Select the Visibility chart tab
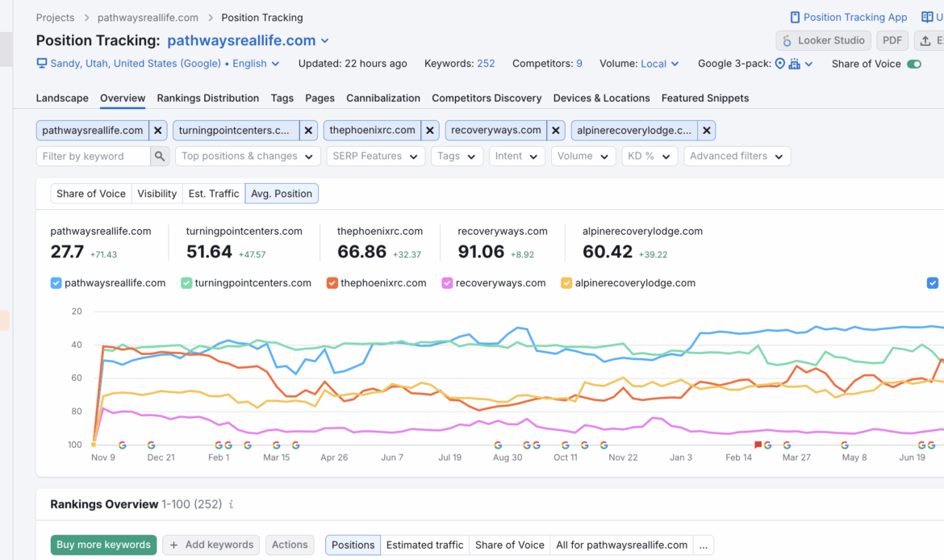 157,194
